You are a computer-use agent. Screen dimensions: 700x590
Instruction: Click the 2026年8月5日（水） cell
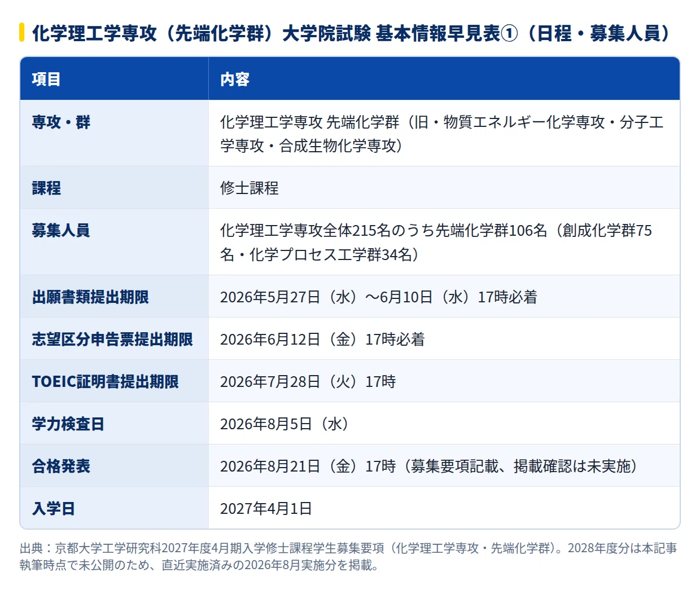click(444, 423)
